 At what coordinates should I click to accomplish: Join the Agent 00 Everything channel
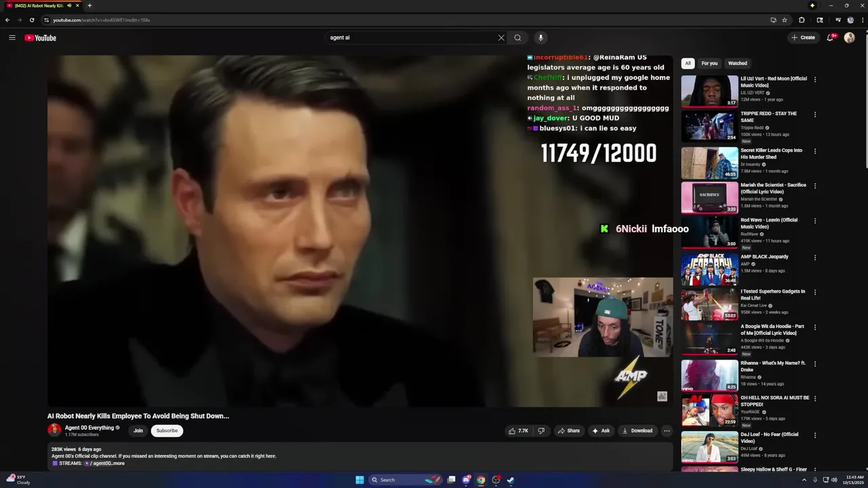click(x=138, y=430)
